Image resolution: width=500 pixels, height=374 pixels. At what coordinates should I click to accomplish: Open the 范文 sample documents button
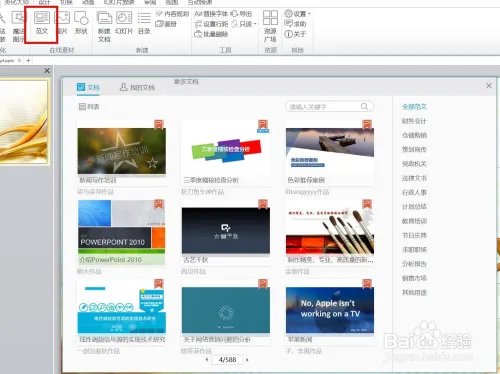42,23
